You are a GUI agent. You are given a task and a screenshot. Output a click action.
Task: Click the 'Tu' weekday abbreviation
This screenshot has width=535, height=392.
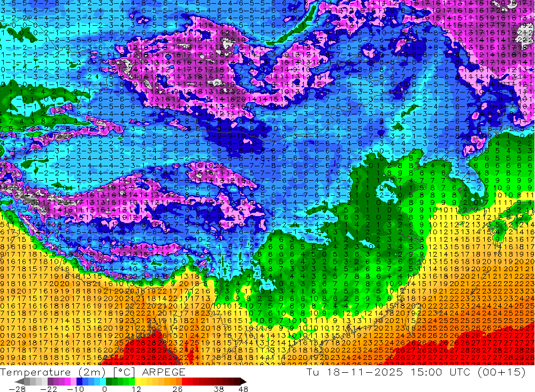(x=313, y=372)
